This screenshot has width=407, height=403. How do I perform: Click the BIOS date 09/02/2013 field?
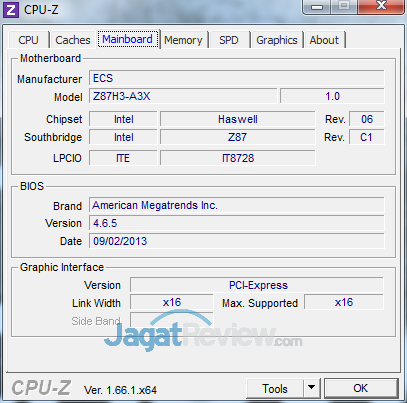click(236, 241)
